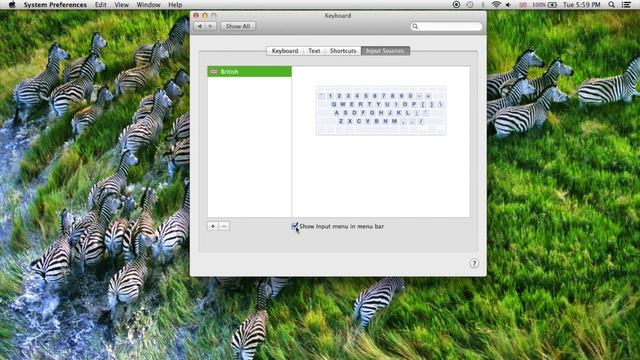Open the Time Machine menu bar icon
The width and height of the screenshot is (640, 360).
(470, 5)
